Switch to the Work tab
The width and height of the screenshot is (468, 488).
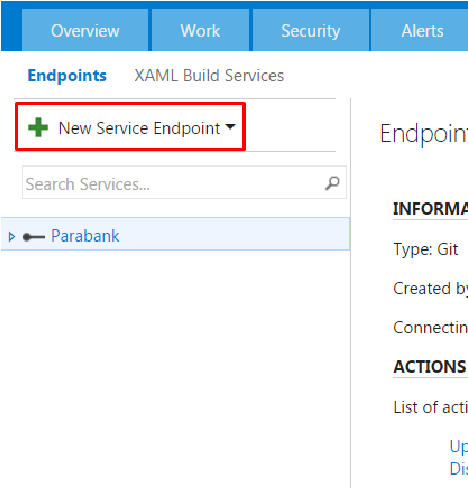point(200,31)
